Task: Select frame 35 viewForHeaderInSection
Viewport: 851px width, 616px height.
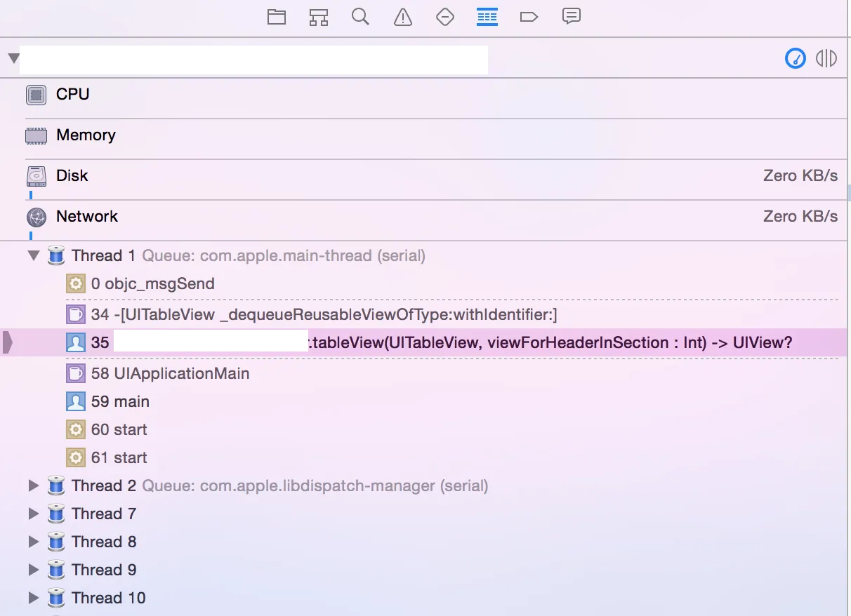Action: tap(423, 342)
